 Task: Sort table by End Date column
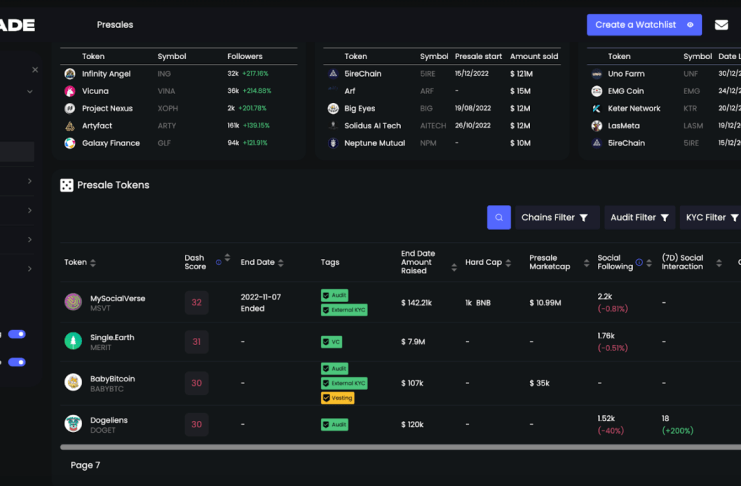coord(281,262)
